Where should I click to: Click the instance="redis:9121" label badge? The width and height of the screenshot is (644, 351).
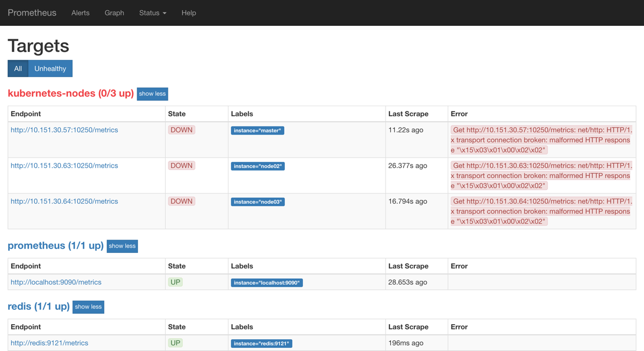[x=262, y=343]
